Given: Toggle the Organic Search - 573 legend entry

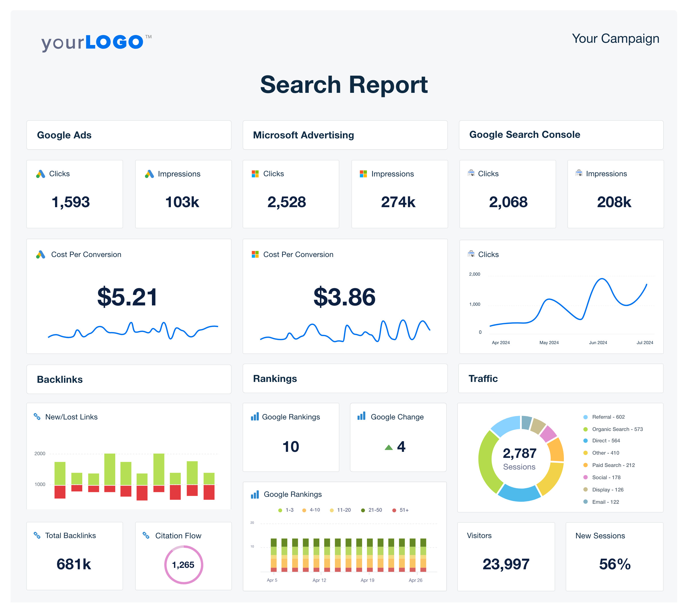Looking at the screenshot, I should coord(613,429).
